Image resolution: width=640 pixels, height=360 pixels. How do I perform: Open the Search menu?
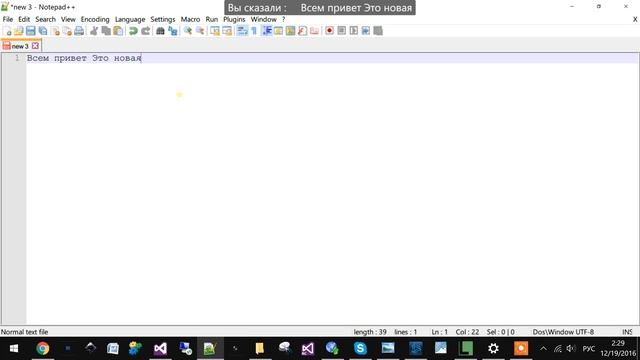(x=45, y=19)
